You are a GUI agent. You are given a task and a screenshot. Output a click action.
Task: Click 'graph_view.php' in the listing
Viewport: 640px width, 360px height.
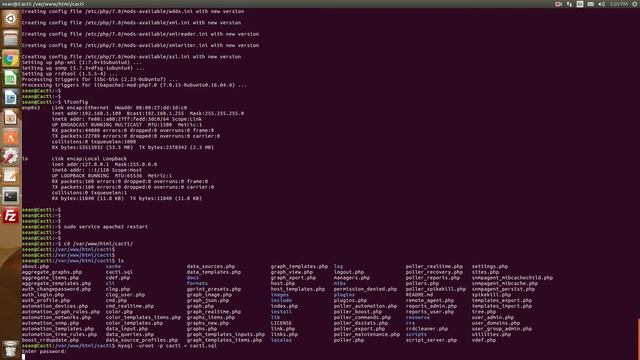coord(292,272)
